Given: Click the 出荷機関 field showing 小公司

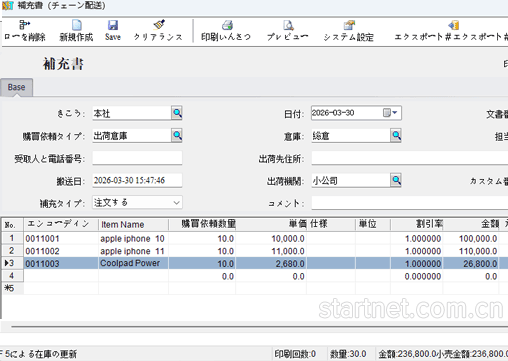Looking at the screenshot, I should point(351,181).
